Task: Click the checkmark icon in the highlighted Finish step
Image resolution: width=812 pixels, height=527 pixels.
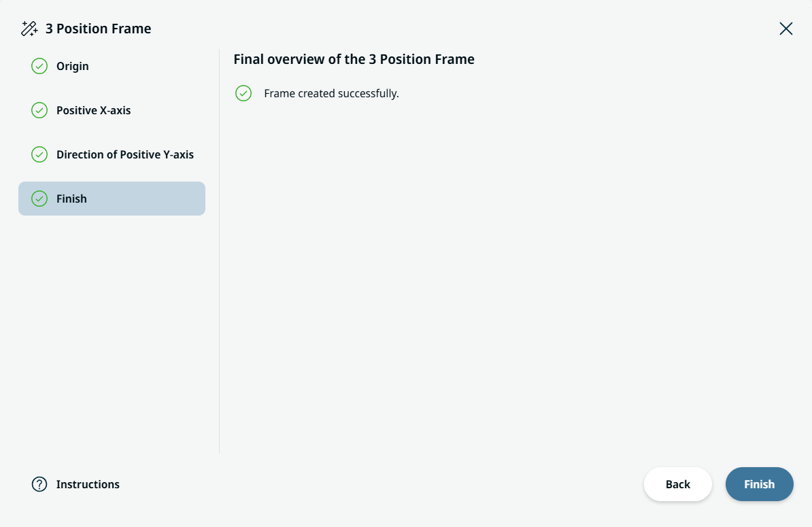Action: (39, 199)
